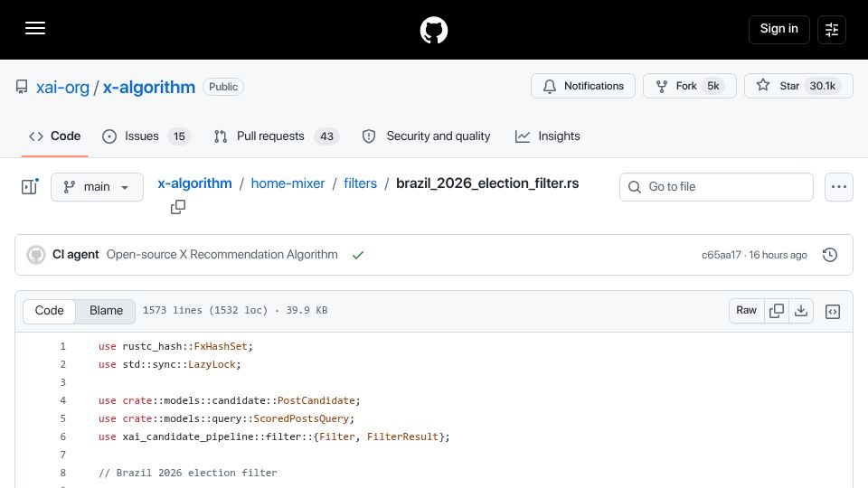Download the raw file icon
This screenshot has height=488, width=868.
(801, 310)
